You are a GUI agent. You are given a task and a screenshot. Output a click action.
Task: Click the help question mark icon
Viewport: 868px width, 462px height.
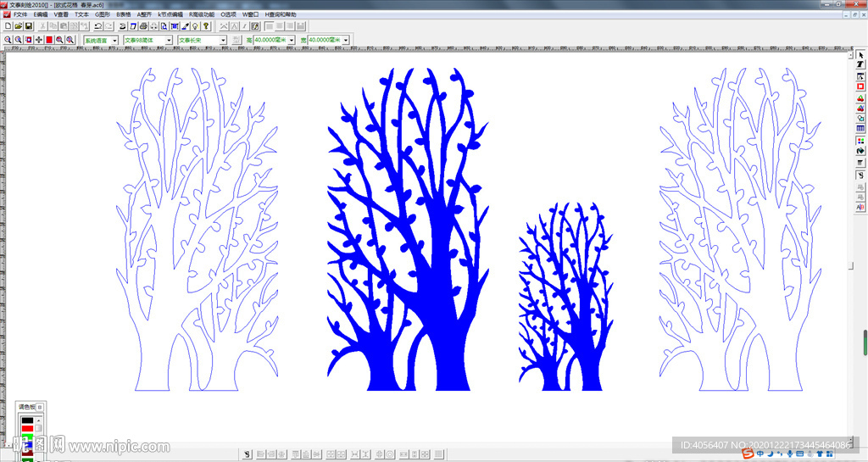click(206, 26)
